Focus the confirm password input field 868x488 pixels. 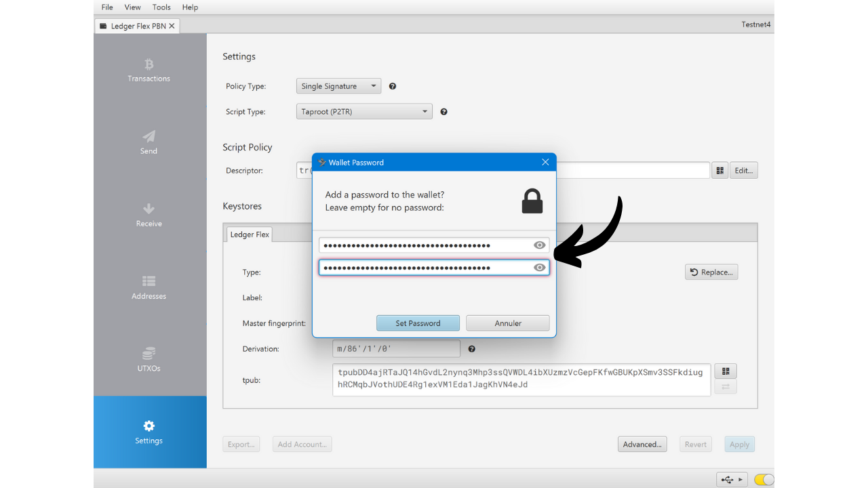434,268
